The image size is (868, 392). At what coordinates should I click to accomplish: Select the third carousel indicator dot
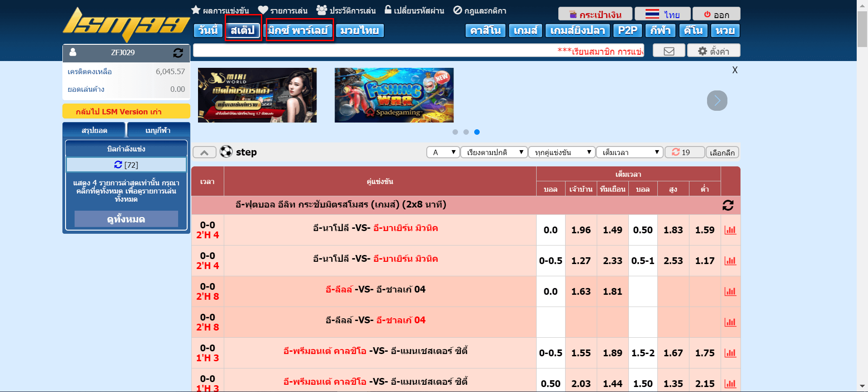(x=477, y=132)
